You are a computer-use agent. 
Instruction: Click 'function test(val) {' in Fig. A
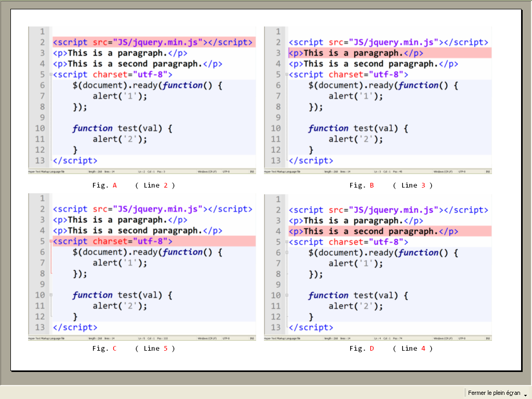[122, 128]
